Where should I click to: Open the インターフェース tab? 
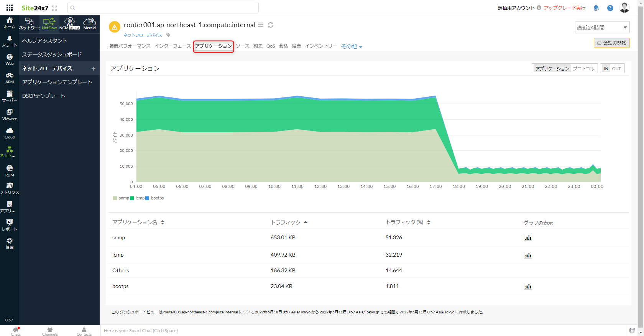(172, 46)
